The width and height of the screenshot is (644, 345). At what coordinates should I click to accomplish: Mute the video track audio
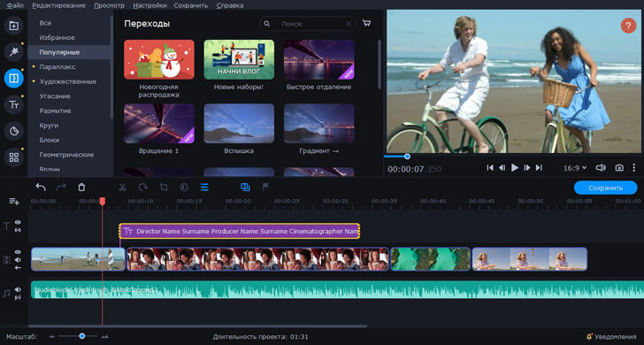18,259
